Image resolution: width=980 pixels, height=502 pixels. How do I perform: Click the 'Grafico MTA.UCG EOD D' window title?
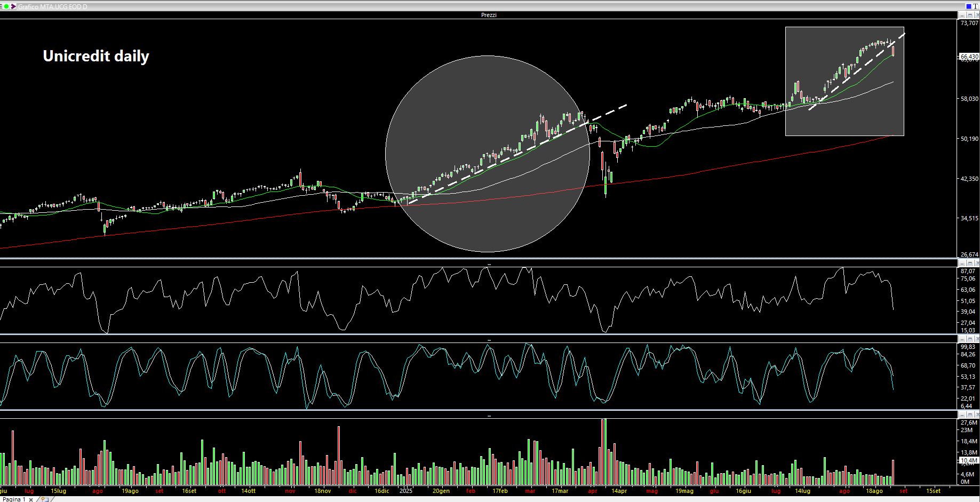coord(52,6)
